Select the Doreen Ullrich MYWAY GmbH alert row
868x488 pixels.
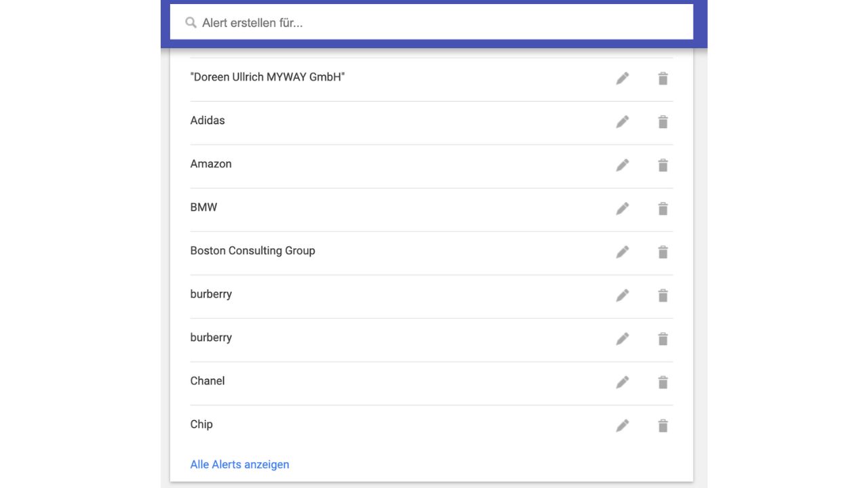(x=267, y=77)
